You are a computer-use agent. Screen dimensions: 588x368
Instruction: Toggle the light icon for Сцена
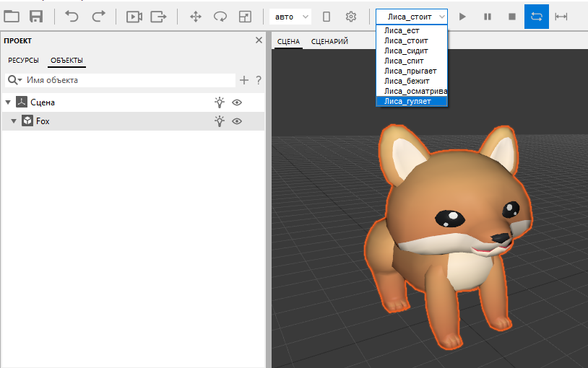220,102
